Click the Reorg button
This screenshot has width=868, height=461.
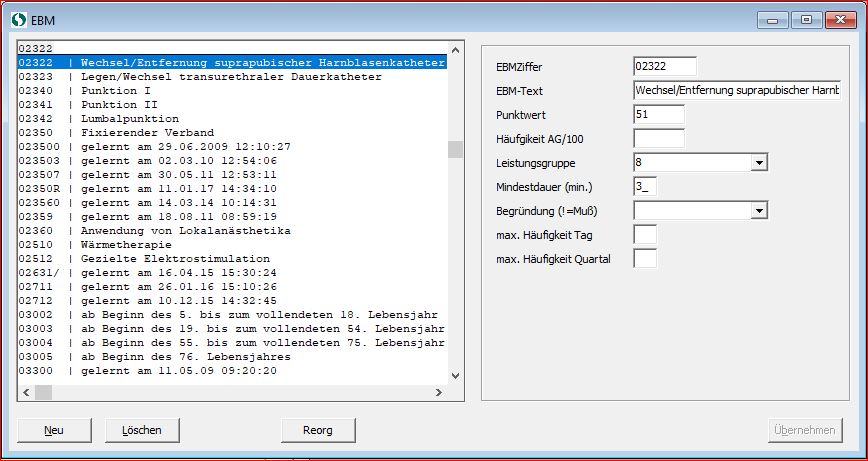pyautogui.click(x=318, y=430)
